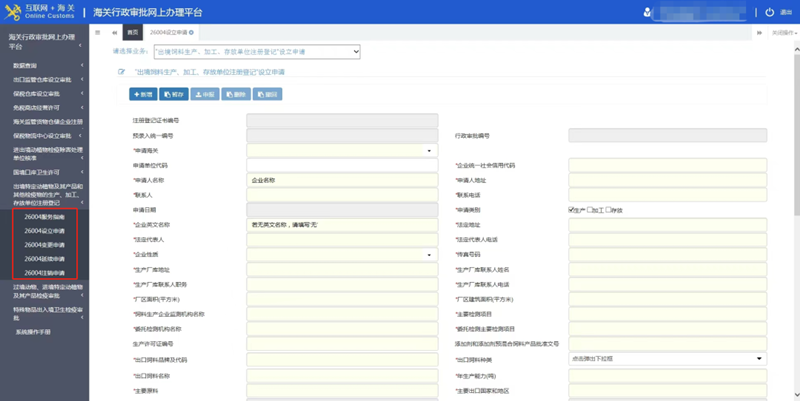The image size is (800, 401).
Task: Click the blue 新增 add button
Action: [x=143, y=94]
